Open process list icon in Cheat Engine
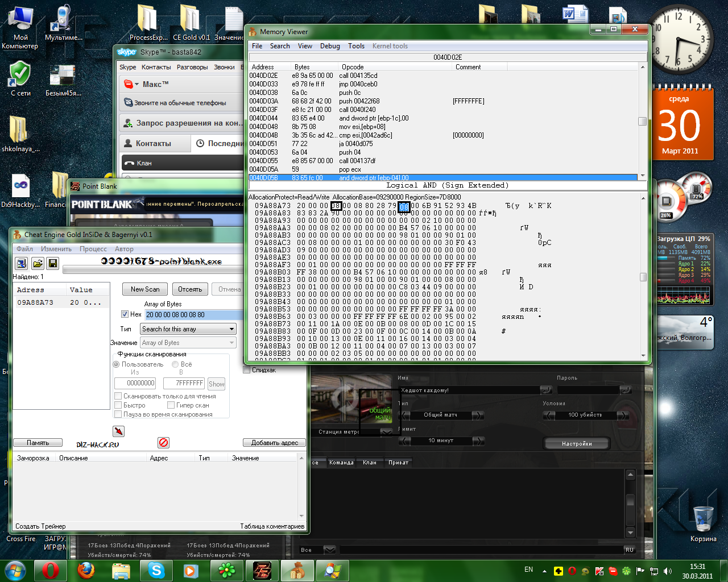The image size is (728, 582). pyautogui.click(x=21, y=263)
